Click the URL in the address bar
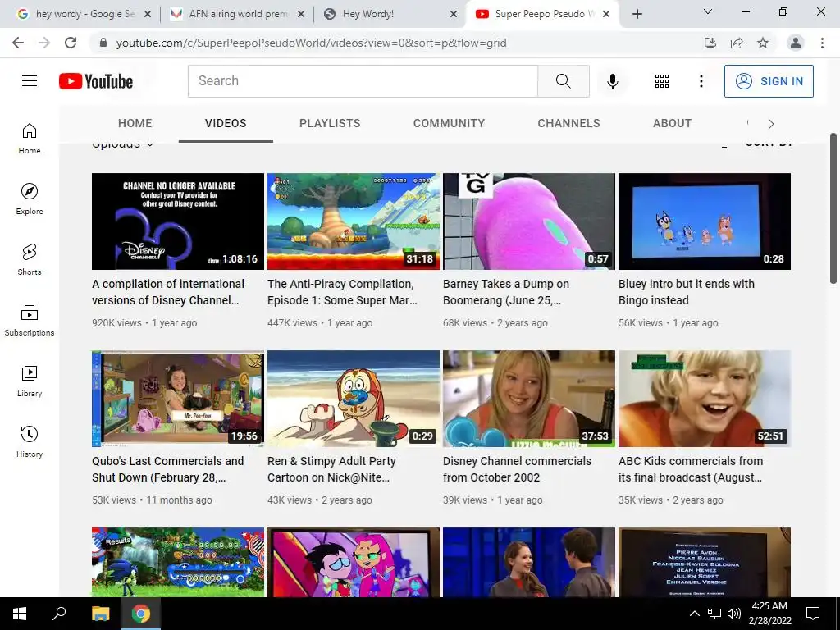This screenshot has width=840, height=630. pyautogui.click(x=311, y=43)
